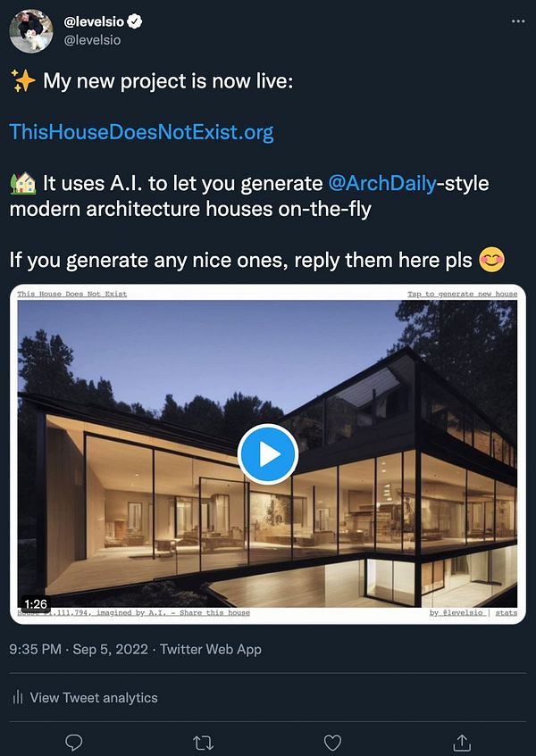
Task: Click the verified badge next to levelsio
Action: tap(135, 21)
